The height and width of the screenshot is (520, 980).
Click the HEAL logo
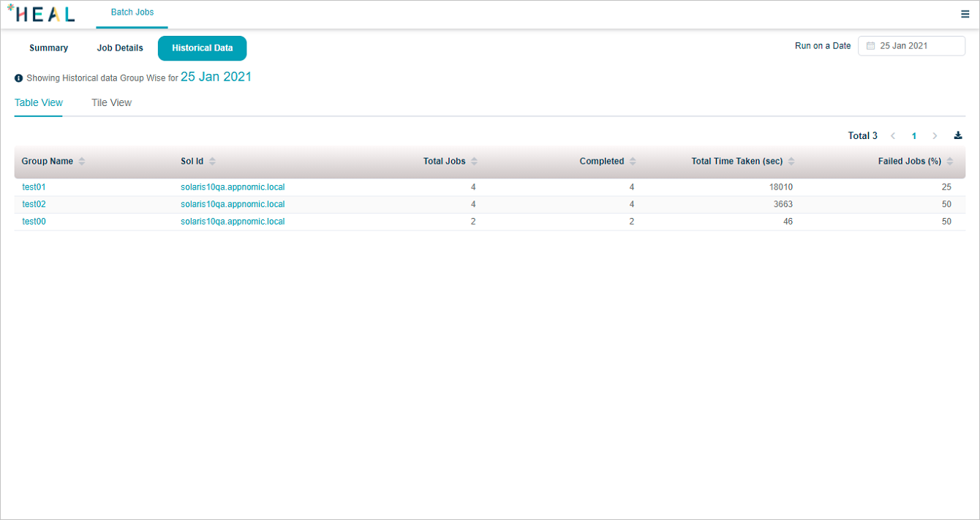click(41, 13)
